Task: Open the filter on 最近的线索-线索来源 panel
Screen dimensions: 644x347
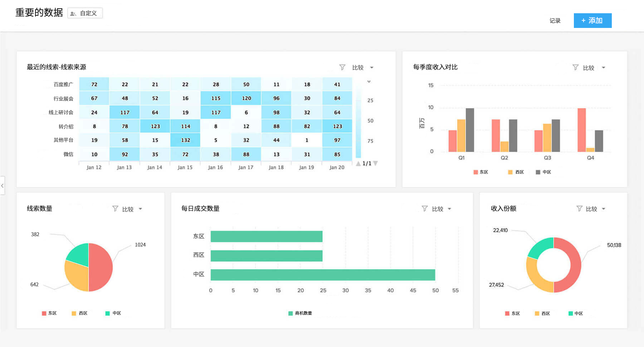Action: click(342, 67)
